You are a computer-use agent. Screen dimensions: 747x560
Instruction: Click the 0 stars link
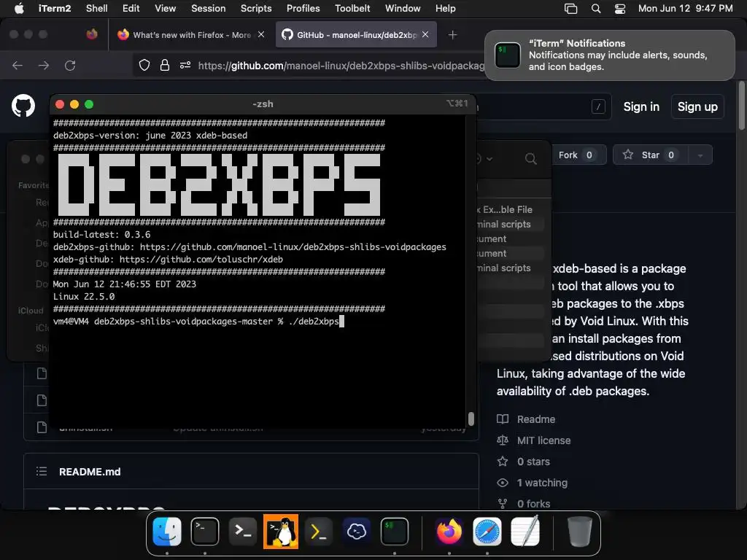(x=533, y=462)
